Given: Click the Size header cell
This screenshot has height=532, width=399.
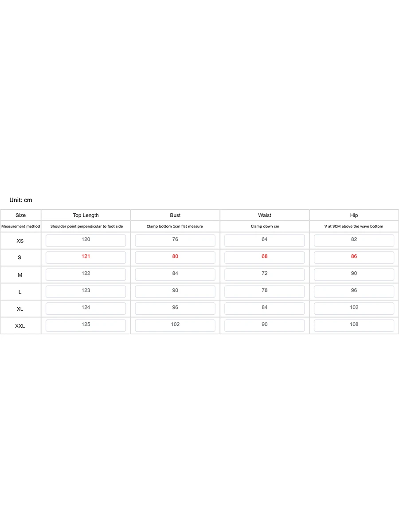Looking at the screenshot, I should pyautogui.click(x=20, y=215).
